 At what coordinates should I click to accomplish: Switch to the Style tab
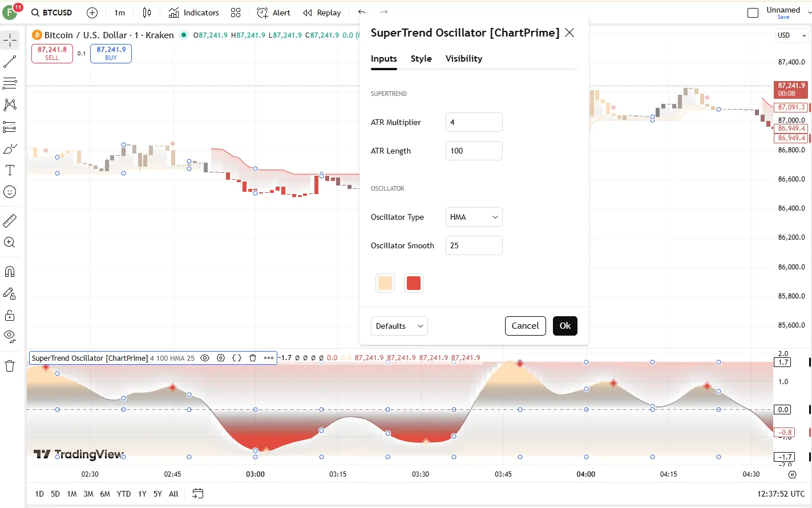coord(421,59)
